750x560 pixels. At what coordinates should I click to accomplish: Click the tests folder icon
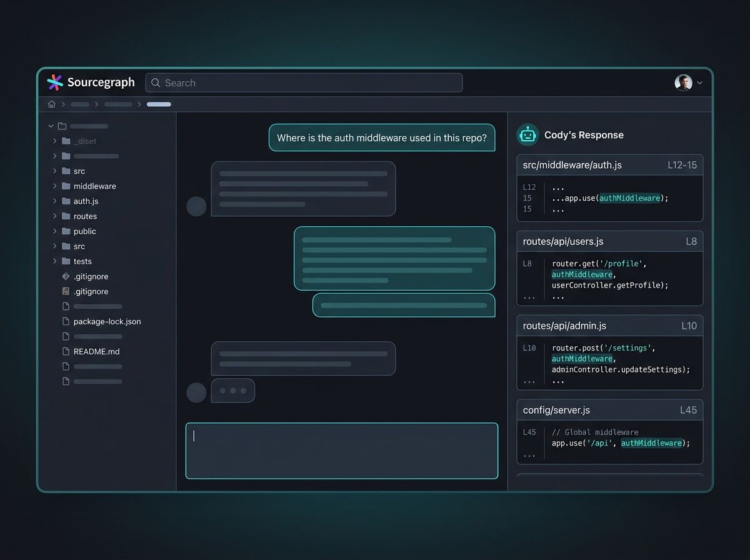(66, 261)
